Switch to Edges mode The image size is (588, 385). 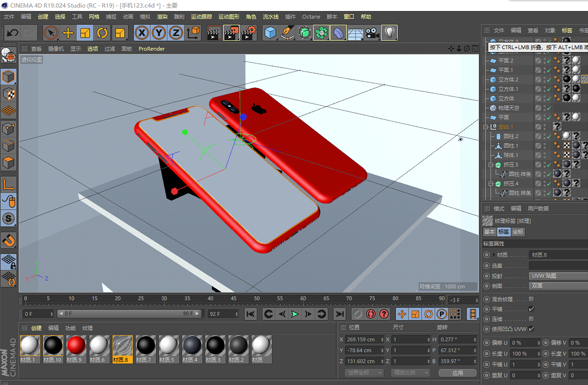point(9,146)
